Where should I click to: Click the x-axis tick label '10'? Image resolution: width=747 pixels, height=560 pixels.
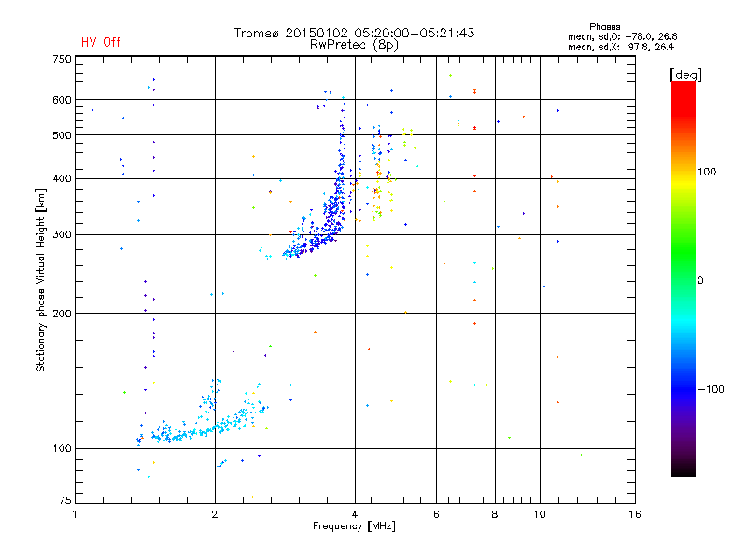540,514
